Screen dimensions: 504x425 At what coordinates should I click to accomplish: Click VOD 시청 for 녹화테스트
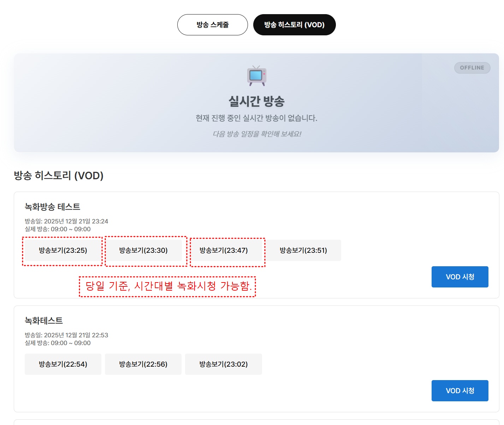pyautogui.click(x=459, y=391)
